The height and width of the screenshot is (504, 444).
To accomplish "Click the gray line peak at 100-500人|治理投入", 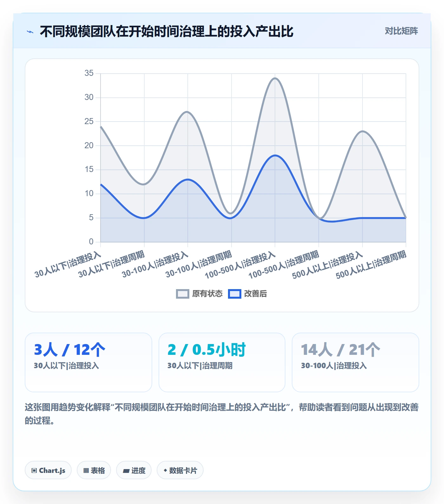I will tap(275, 78).
